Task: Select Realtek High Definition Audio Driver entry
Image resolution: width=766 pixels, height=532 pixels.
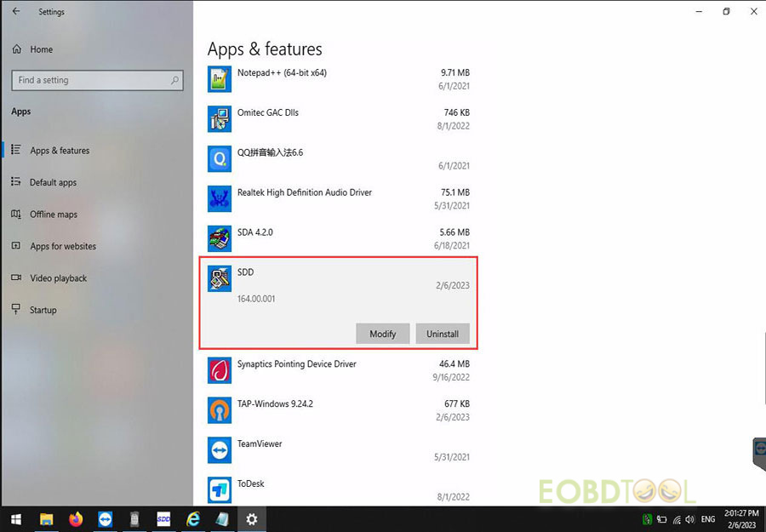Action: point(305,192)
